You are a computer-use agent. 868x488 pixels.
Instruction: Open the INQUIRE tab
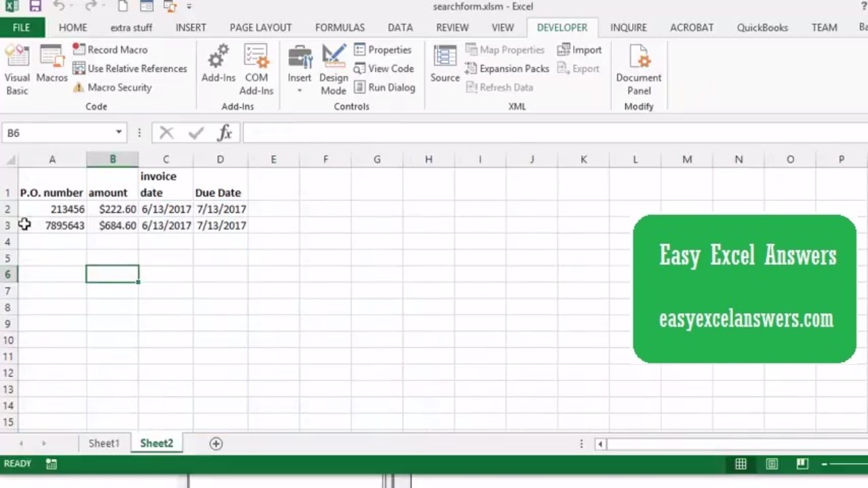click(629, 28)
